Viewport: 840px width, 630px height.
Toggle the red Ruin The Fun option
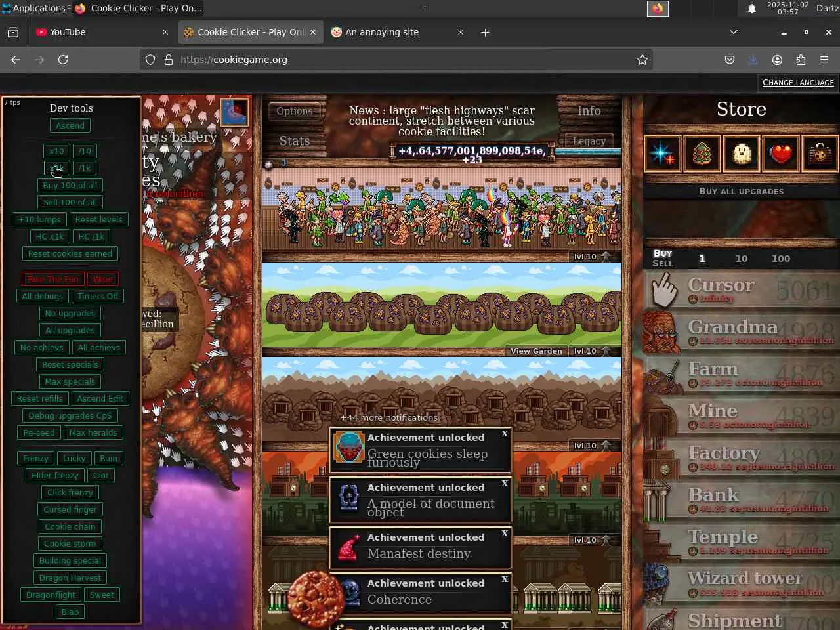53,279
